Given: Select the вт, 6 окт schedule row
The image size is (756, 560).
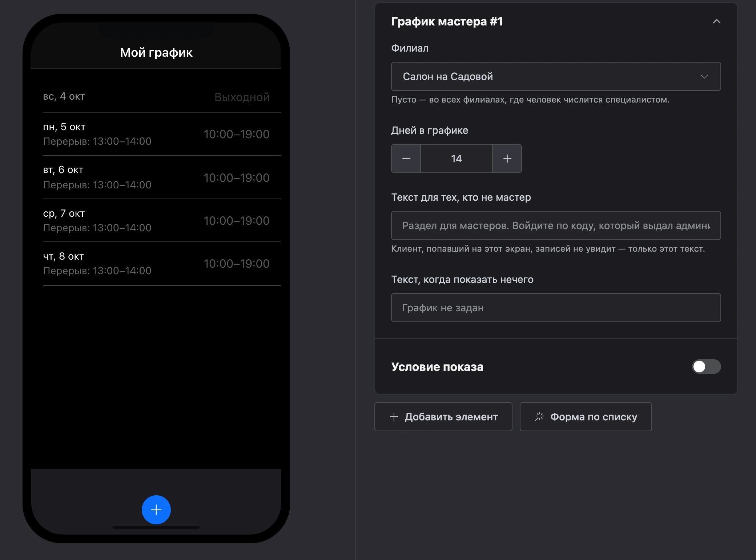Looking at the screenshot, I should click(156, 177).
